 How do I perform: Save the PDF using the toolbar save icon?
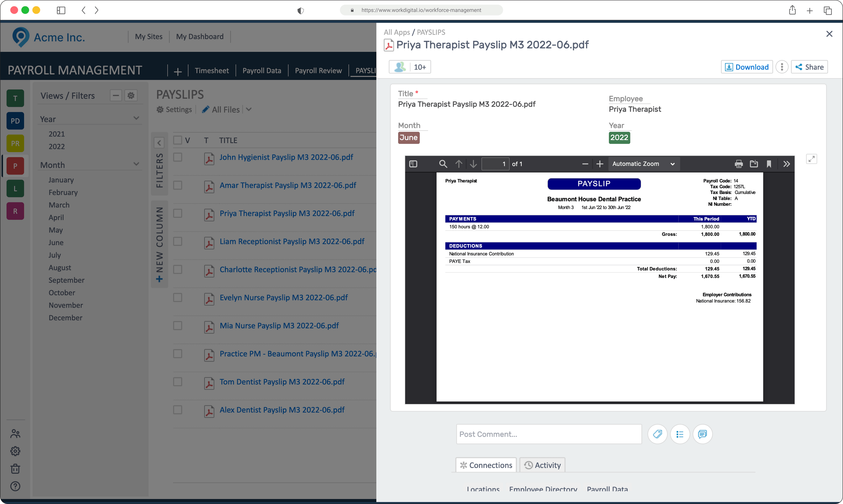(754, 164)
